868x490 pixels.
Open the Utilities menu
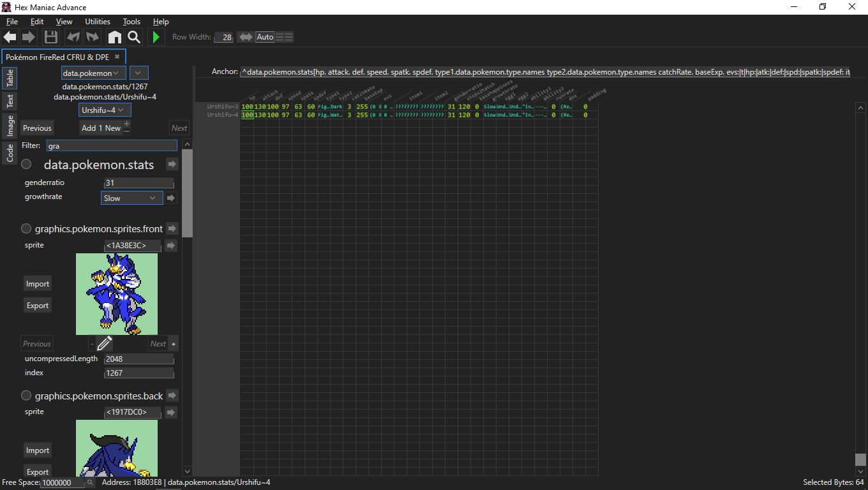coord(98,22)
